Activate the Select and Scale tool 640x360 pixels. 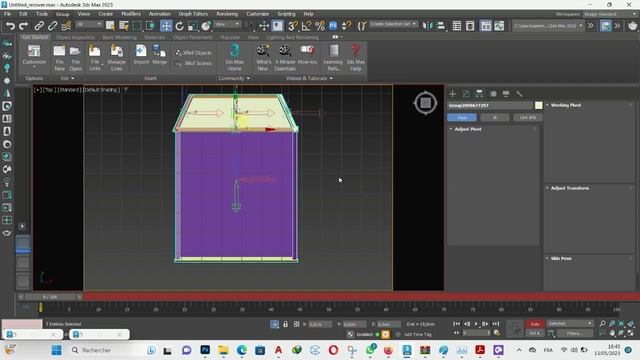click(x=193, y=26)
